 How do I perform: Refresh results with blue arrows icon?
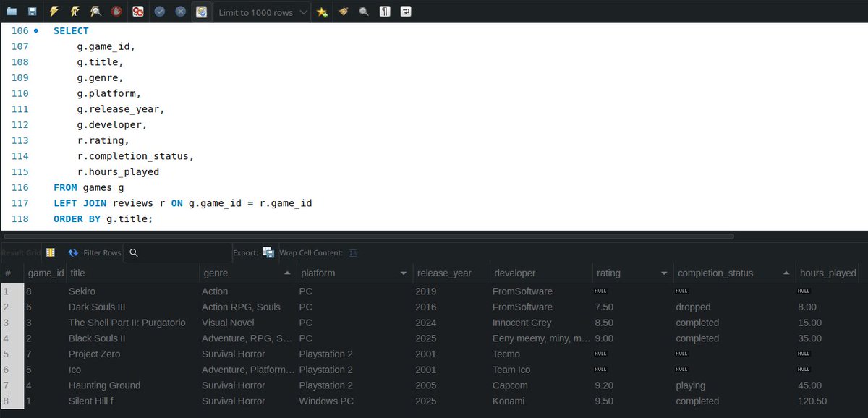(73, 252)
